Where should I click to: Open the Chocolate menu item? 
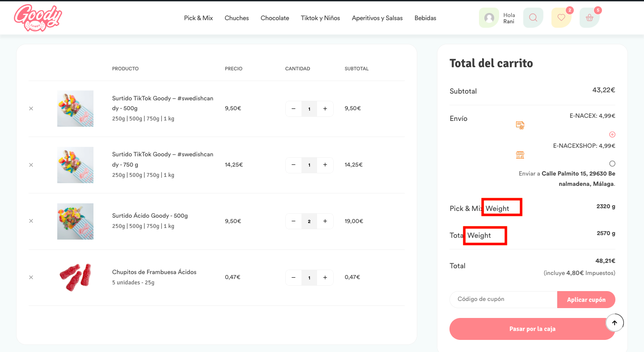coord(275,18)
